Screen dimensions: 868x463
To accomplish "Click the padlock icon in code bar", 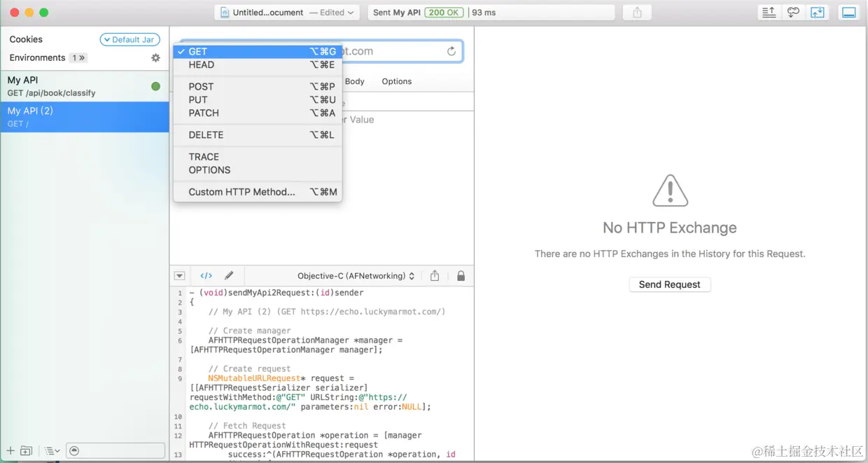I will (461, 276).
